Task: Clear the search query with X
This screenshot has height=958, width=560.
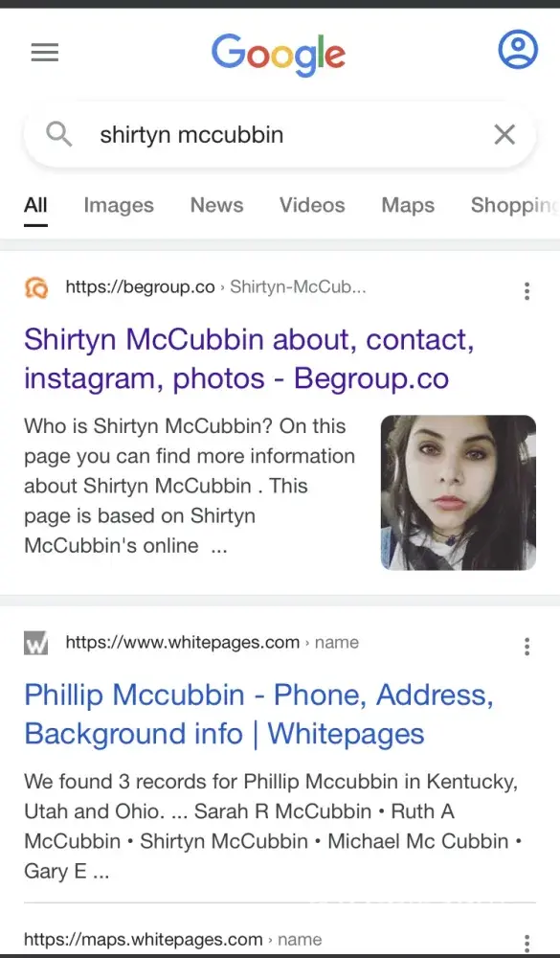Action: pyautogui.click(x=504, y=134)
